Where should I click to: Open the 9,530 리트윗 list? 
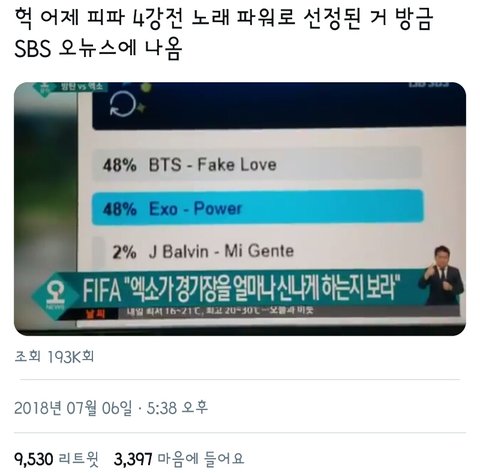(56, 459)
